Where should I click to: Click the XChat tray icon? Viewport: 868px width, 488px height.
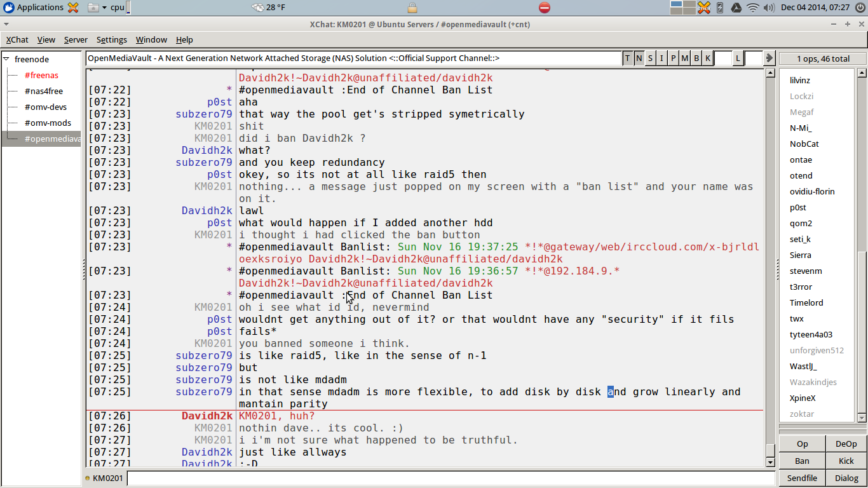coord(704,8)
